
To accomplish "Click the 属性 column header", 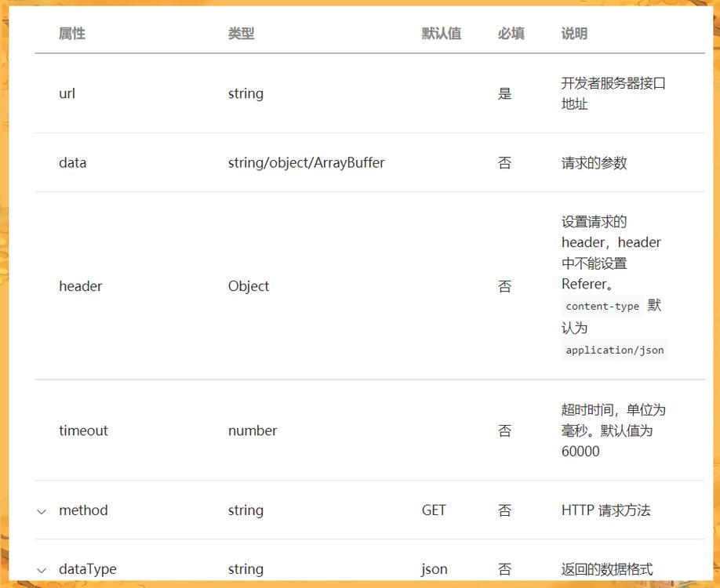I will click(71, 34).
